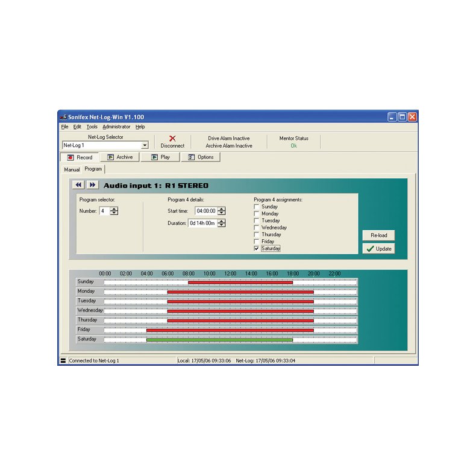476x476 pixels.
Task: Click the Friday red schedule bar
Action: pyautogui.click(x=230, y=330)
